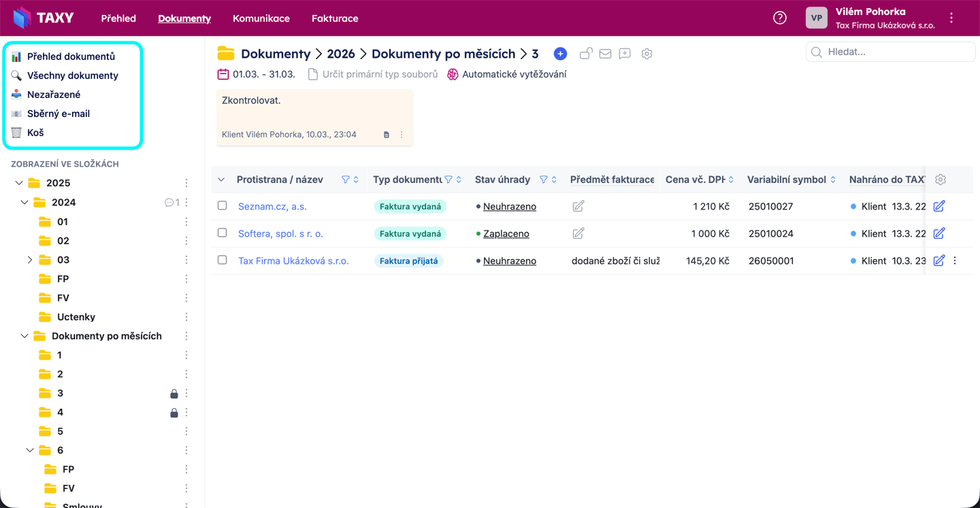Open folder settings gear next to breadcrumb

click(647, 54)
